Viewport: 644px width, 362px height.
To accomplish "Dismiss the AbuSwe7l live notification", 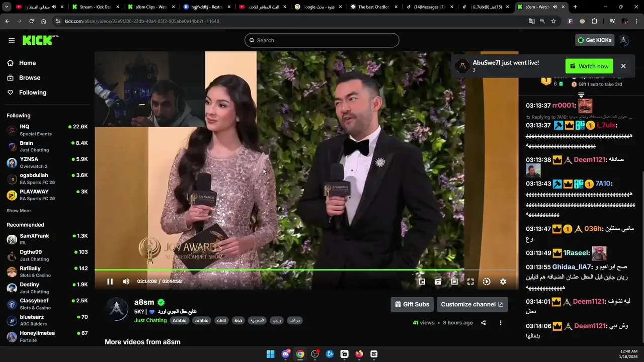I will [x=623, y=66].
